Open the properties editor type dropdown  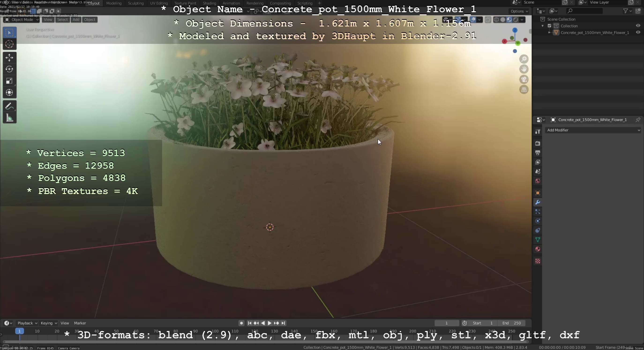pos(541,120)
